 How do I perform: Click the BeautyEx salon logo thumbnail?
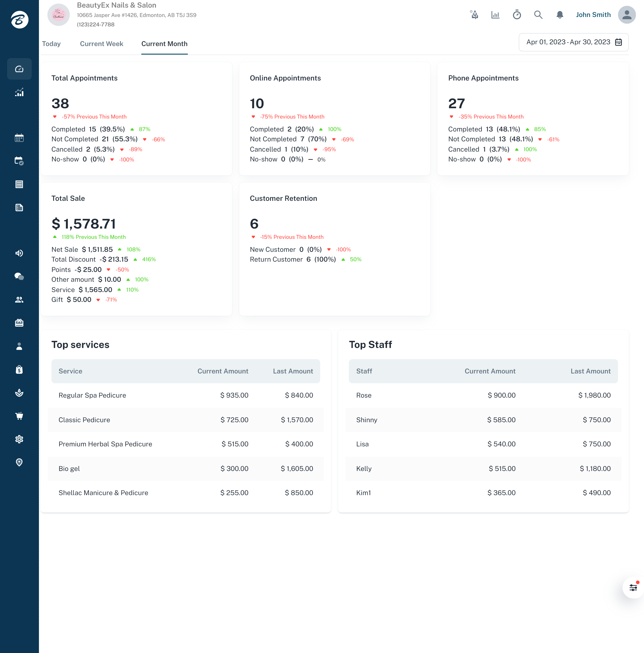point(58,15)
